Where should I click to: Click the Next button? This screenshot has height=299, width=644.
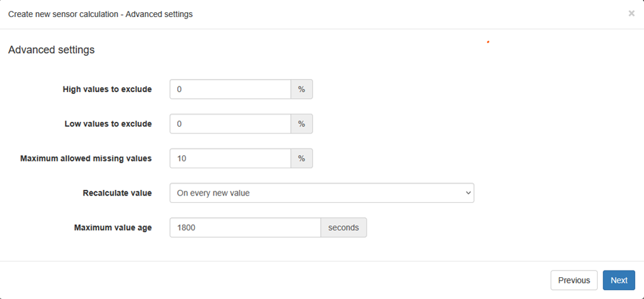pos(618,280)
